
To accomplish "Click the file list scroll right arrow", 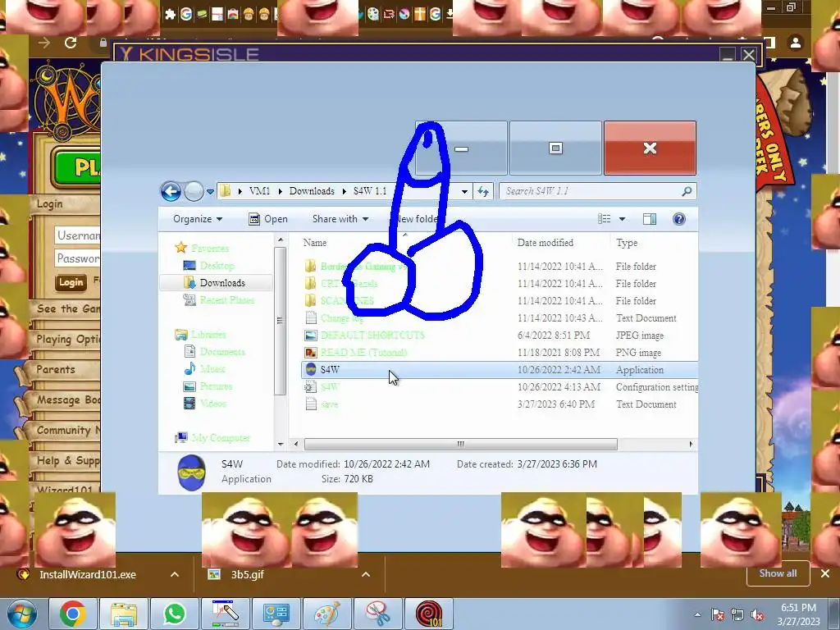I will pos(691,444).
